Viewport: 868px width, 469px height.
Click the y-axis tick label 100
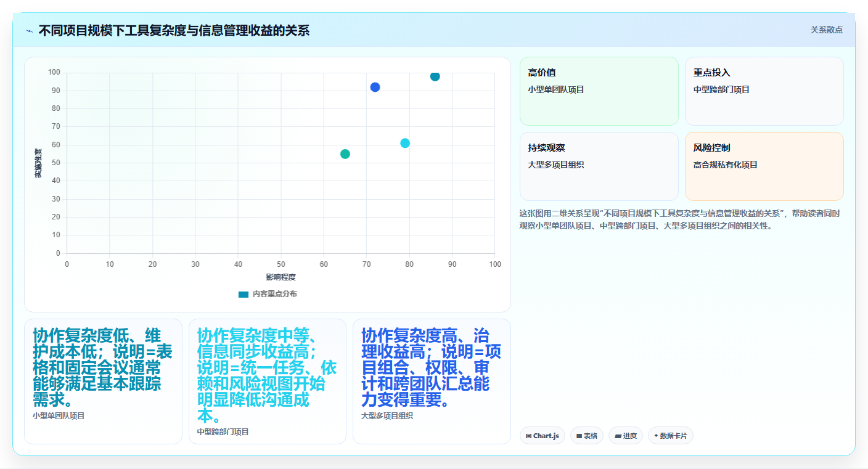54,73
